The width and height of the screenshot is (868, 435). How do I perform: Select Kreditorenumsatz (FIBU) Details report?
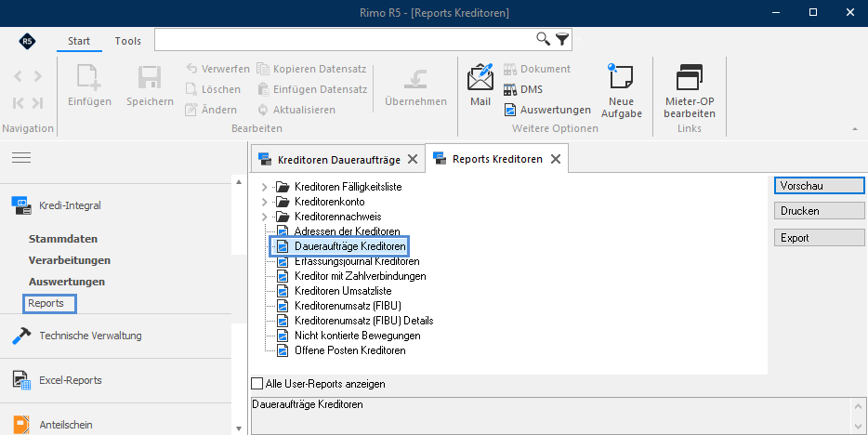coord(363,321)
